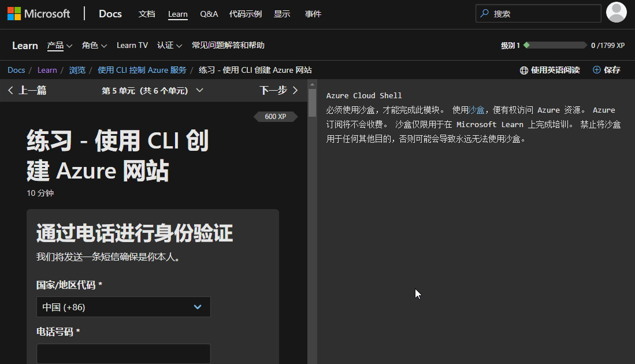The image size is (635, 364).
Task: Click the Microsoft logo
Action: pyautogui.click(x=38, y=13)
